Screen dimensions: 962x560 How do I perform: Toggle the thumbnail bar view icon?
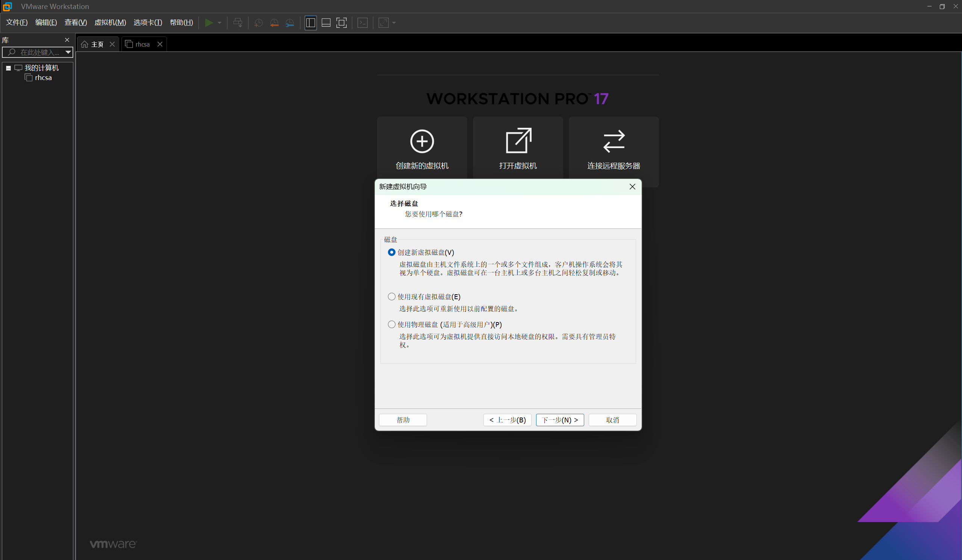(x=326, y=23)
